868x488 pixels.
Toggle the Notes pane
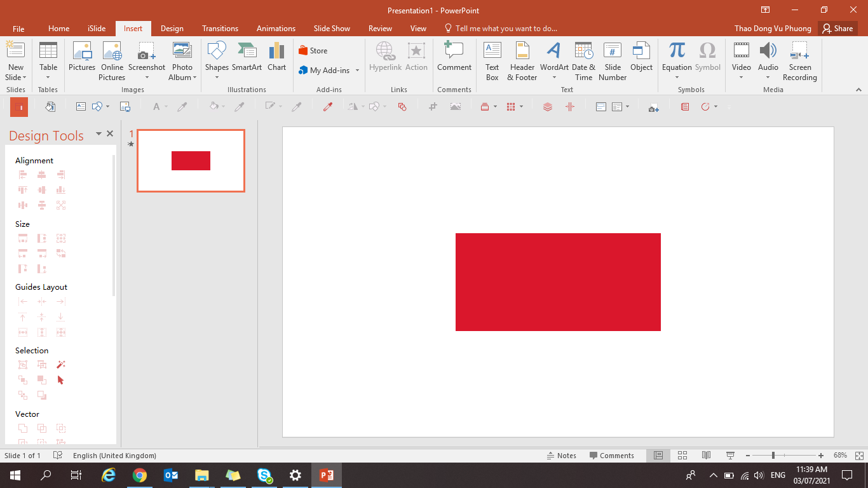point(562,456)
